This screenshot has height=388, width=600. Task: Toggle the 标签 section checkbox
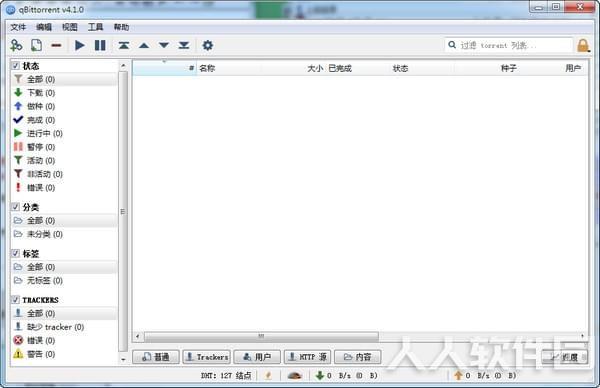pyautogui.click(x=15, y=253)
